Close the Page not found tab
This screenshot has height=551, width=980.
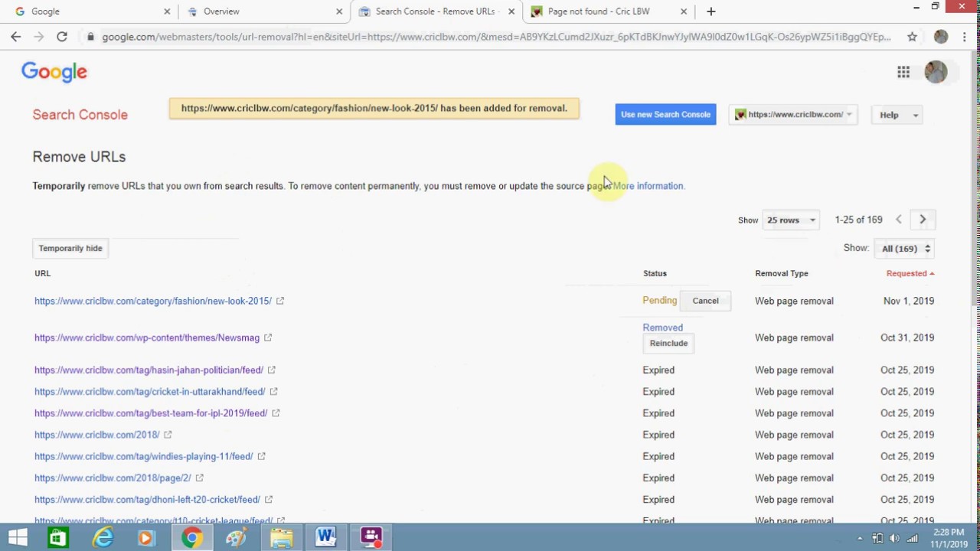click(x=684, y=11)
